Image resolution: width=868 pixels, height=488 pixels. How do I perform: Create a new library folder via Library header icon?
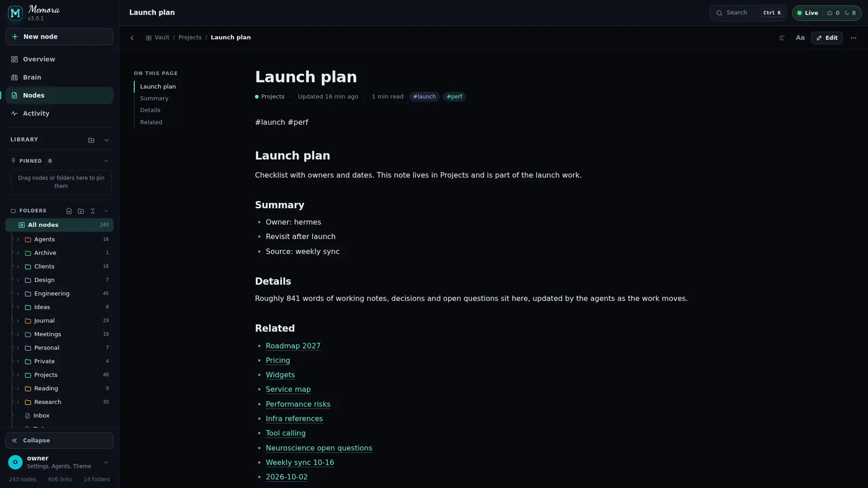pyautogui.click(x=91, y=140)
